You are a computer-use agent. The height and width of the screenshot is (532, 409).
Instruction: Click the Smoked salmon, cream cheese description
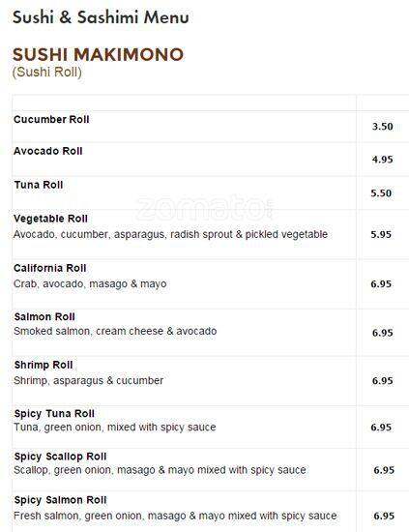point(115,331)
